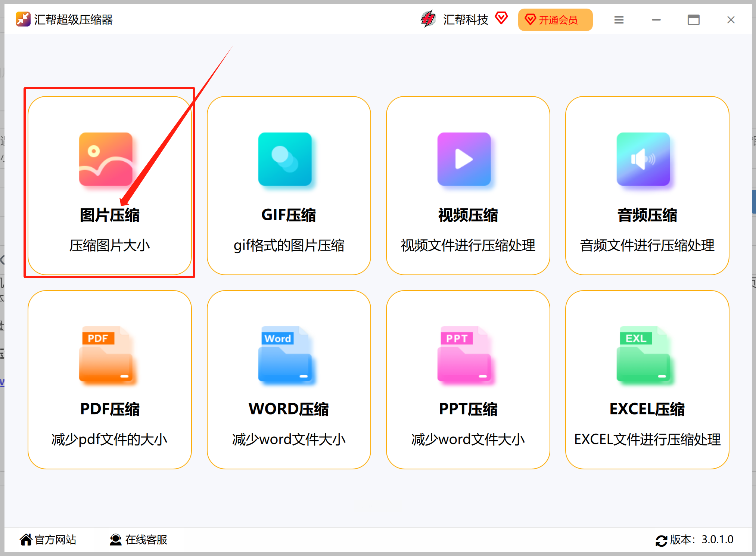Click the 汇帮超级压缩器 window title

[74, 19]
